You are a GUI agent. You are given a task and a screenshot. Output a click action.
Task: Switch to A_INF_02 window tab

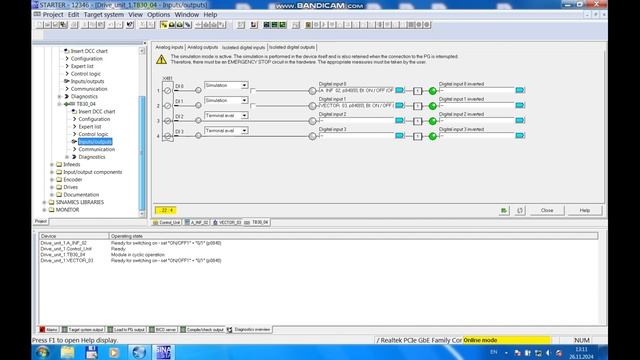click(196, 222)
